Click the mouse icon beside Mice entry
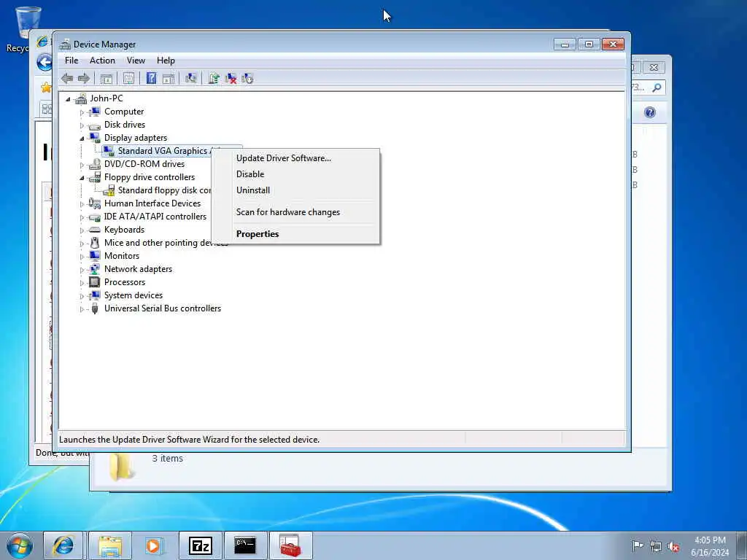The width and height of the screenshot is (747, 560). pyautogui.click(x=95, y=243)
